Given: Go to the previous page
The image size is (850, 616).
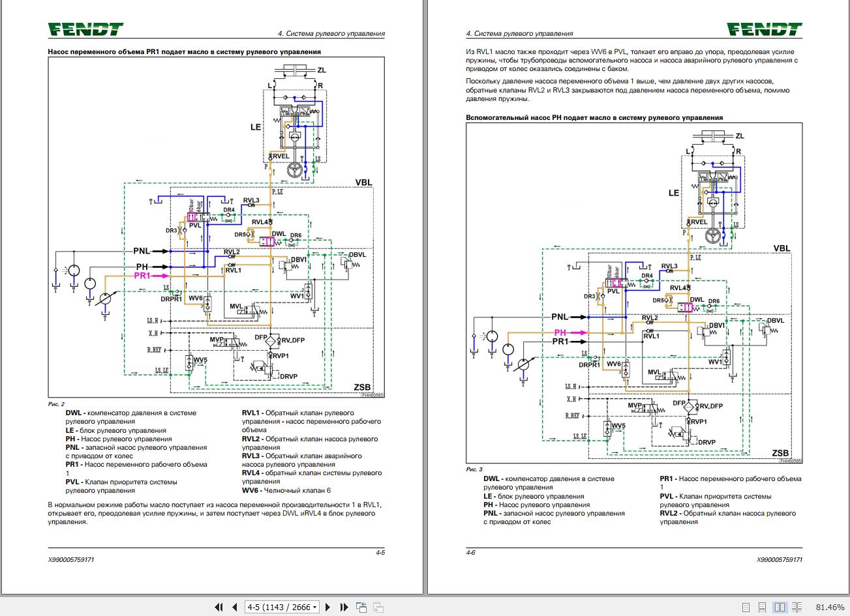Looking at the screenshot, I should tap(234, 608).
